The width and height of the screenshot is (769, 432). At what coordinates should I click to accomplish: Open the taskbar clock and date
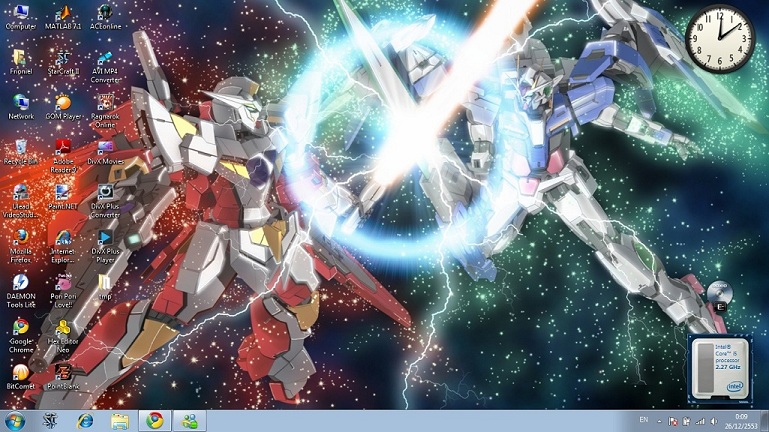point(741,421)
